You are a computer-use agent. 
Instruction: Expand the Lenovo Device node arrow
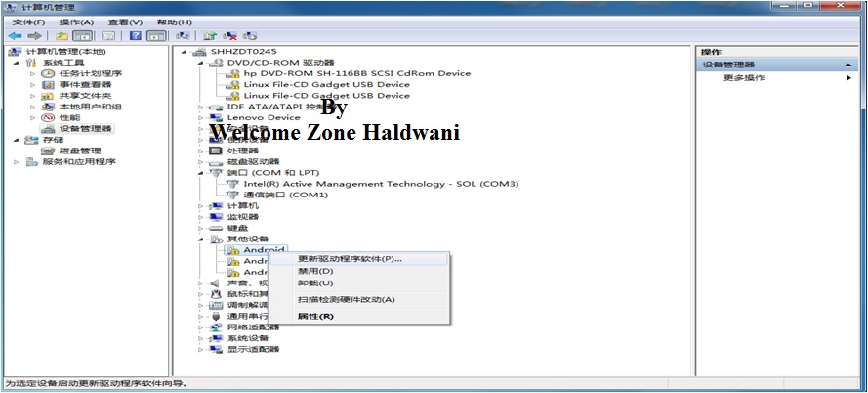pyautogui.click(x=201, y=117)
